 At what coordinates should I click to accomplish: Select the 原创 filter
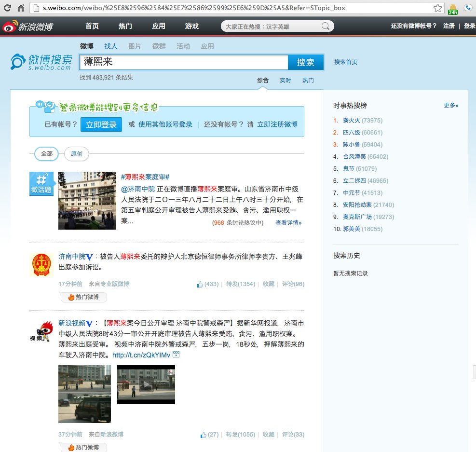tap(76, 154)
